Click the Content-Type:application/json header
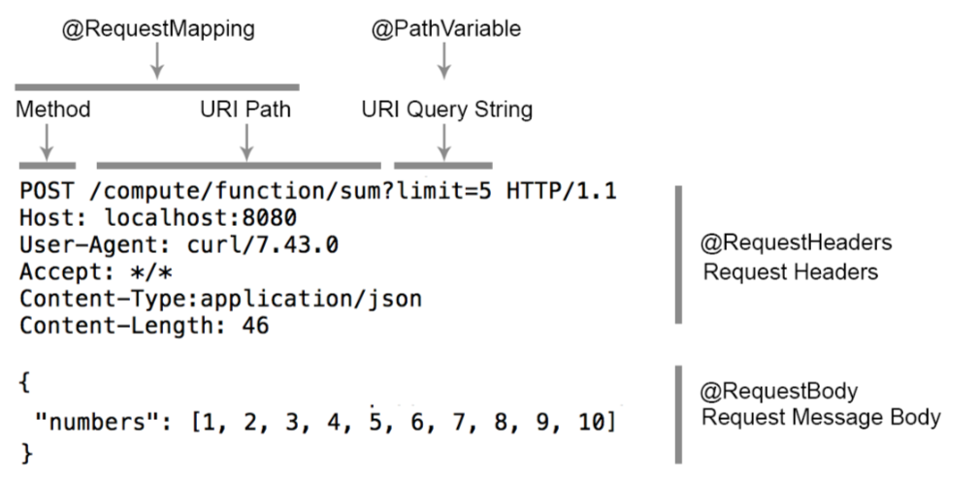 [221, 299]
